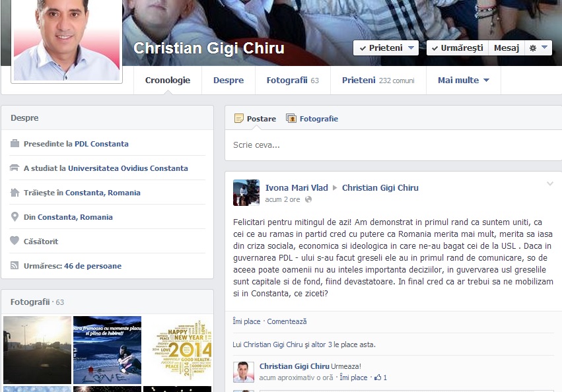This screenshot has height=392, width=562.
Task: Switch to the Despre tab
Action: pyautogui.click(x=228, y=81)
